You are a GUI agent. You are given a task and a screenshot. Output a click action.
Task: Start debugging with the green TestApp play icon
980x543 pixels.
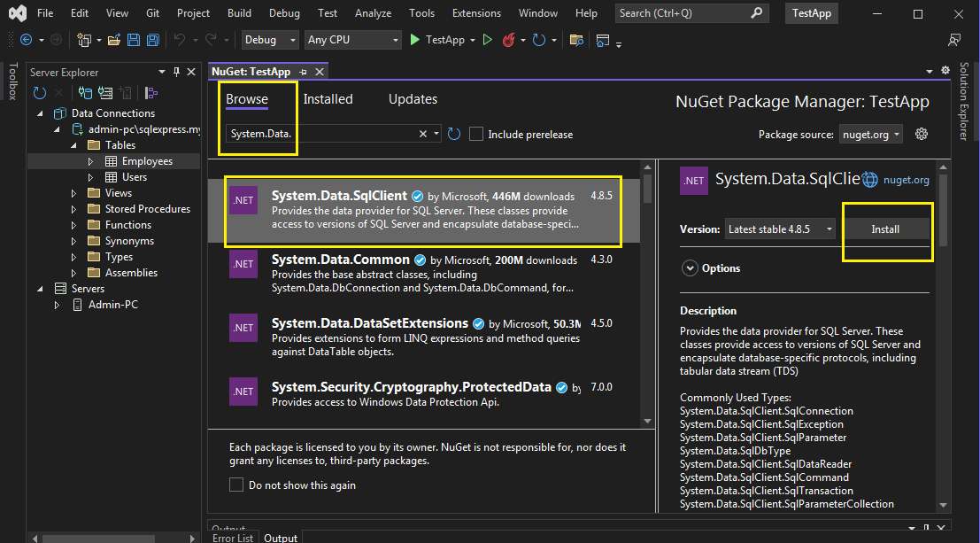pyautogui.click(x=415, y=40)
